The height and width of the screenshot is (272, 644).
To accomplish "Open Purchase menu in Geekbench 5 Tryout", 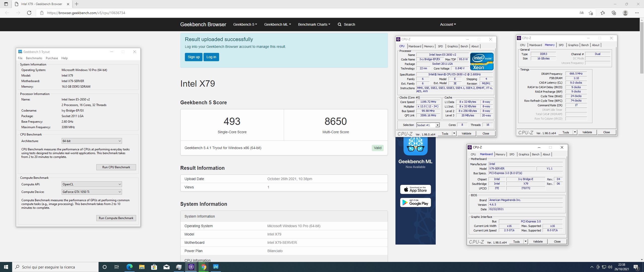I will (52, 58).
